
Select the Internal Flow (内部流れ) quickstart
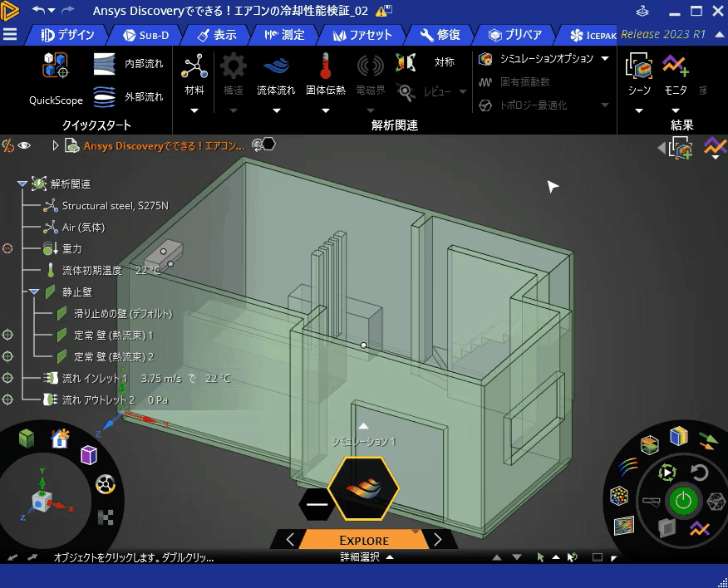point(128,64)
